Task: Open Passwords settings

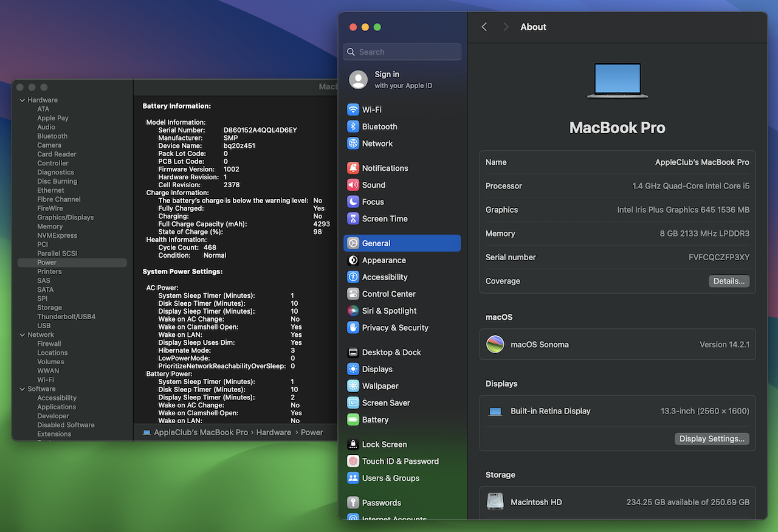Action: click(x=402, y=503)
